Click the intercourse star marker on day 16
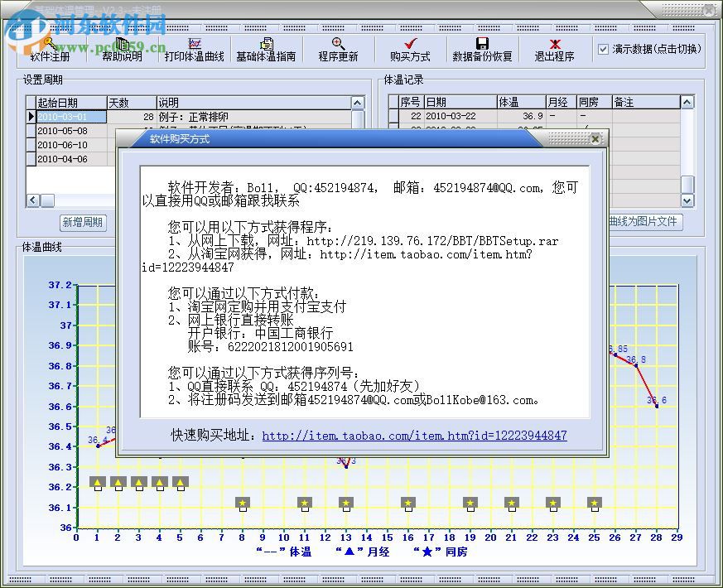Viewport: 723px width, 588px height. pos(408,504)
